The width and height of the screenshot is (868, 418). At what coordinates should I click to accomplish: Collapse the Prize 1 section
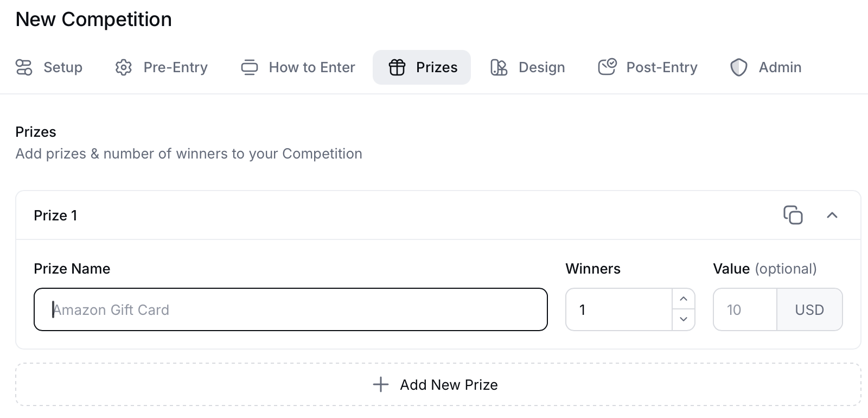click(833, 215)
